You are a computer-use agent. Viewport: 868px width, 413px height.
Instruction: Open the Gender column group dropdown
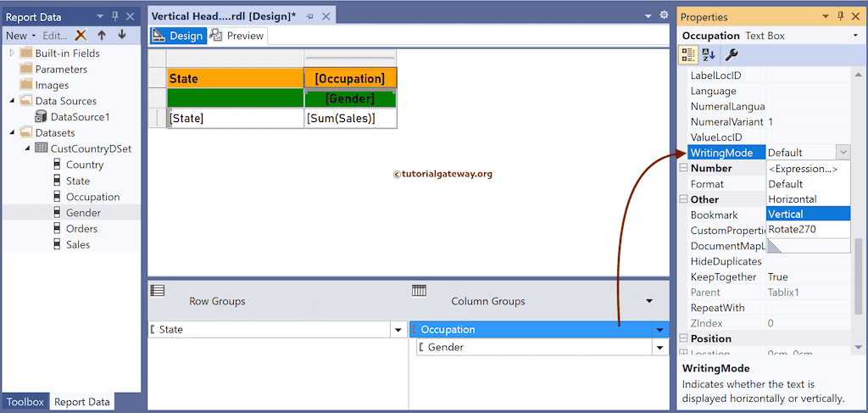(659, 348)
